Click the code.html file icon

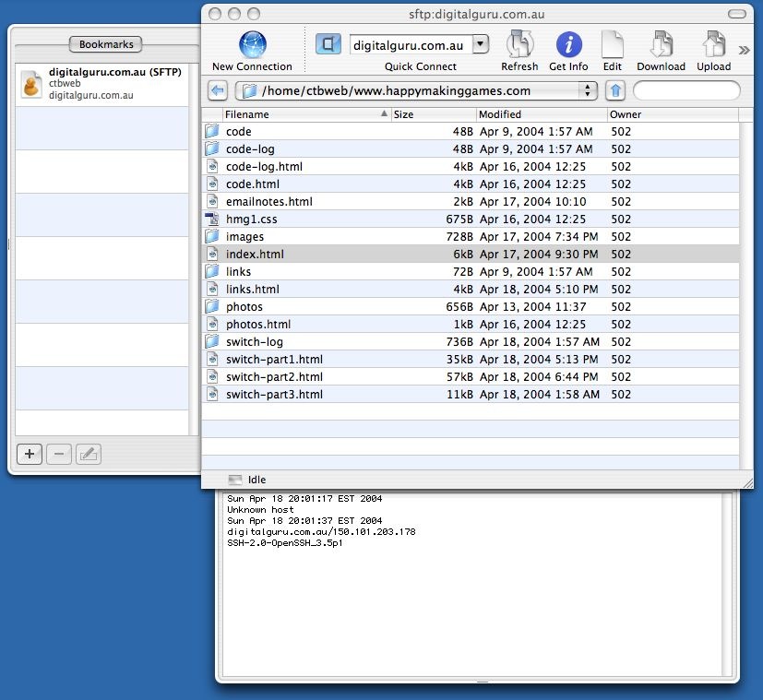[212, 184]
